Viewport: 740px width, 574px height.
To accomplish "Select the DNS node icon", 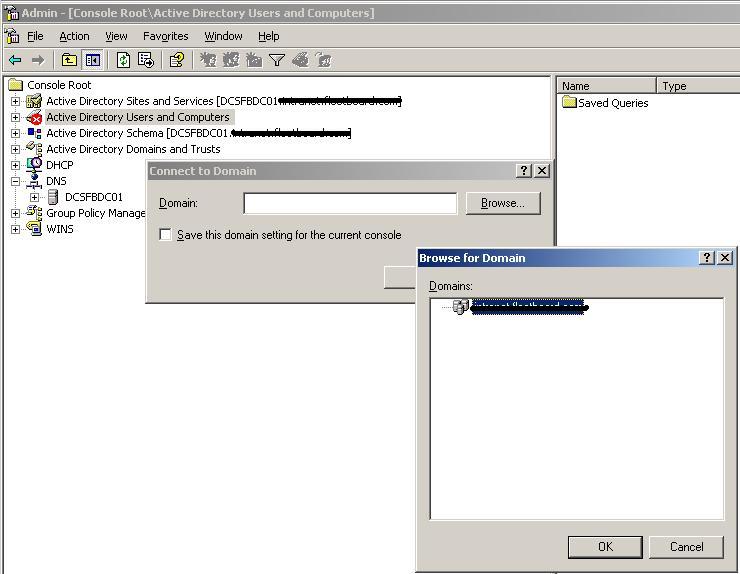I will click(34, 181).
